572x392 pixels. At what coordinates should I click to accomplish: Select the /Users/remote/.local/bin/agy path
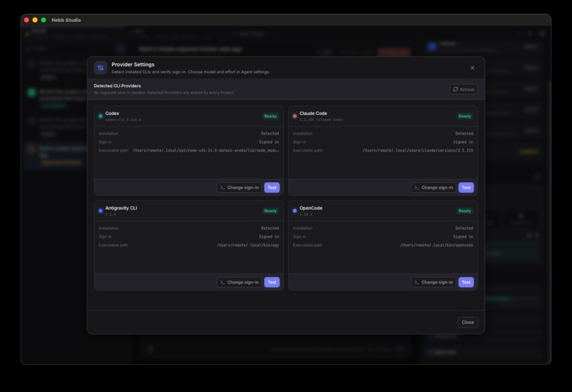(248, 245)
